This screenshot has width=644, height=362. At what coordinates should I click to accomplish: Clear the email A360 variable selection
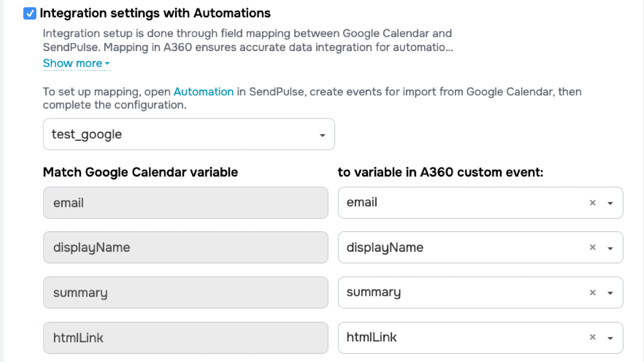click(592, 203)
